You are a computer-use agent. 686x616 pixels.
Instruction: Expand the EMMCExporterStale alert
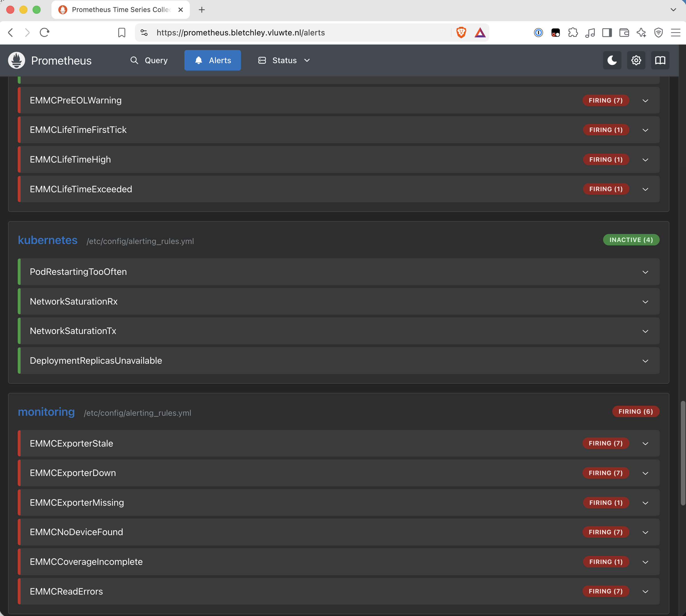tap(339, 443)
